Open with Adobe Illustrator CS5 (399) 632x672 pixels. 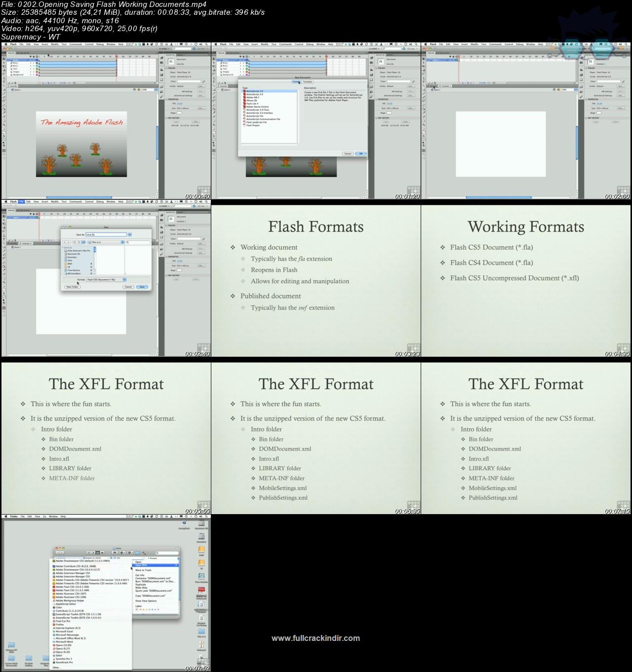tap(91, 597)
